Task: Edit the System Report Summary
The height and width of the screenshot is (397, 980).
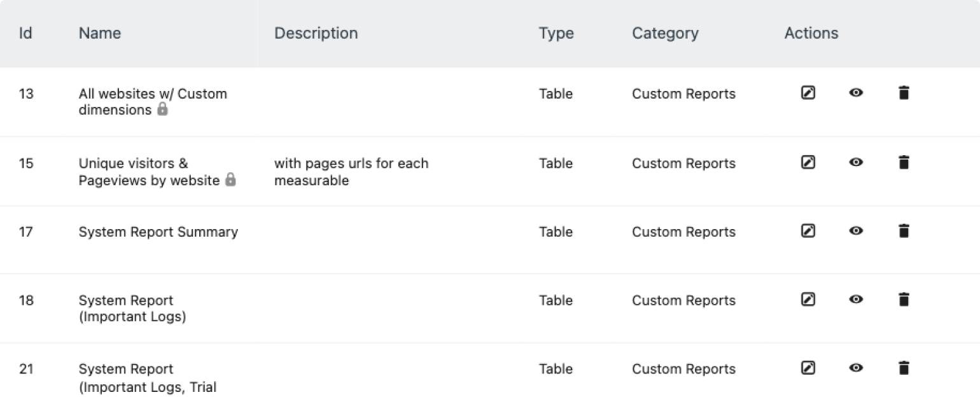Action: pyautogui.click(x=808, y=231)
